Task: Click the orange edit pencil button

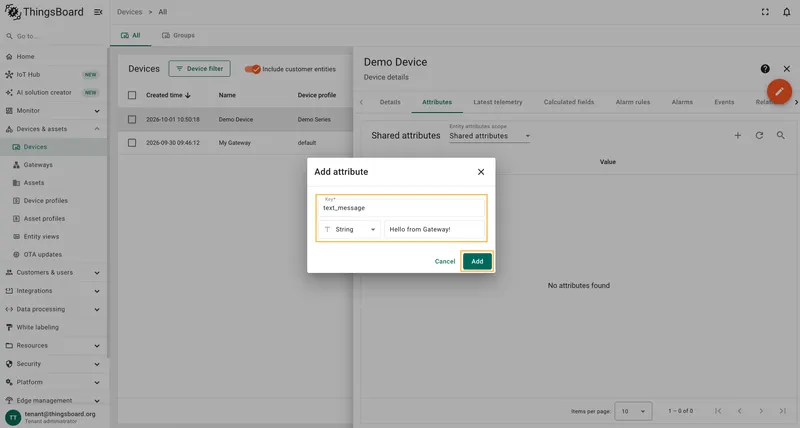Action: pyautogui.click(x=779, y=92)
